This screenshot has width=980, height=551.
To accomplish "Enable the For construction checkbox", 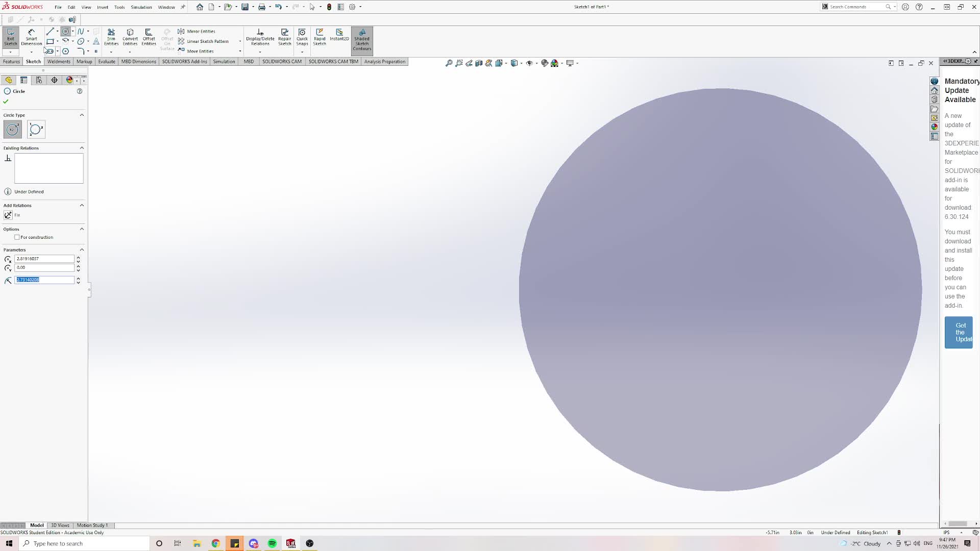I will (17, 237).
